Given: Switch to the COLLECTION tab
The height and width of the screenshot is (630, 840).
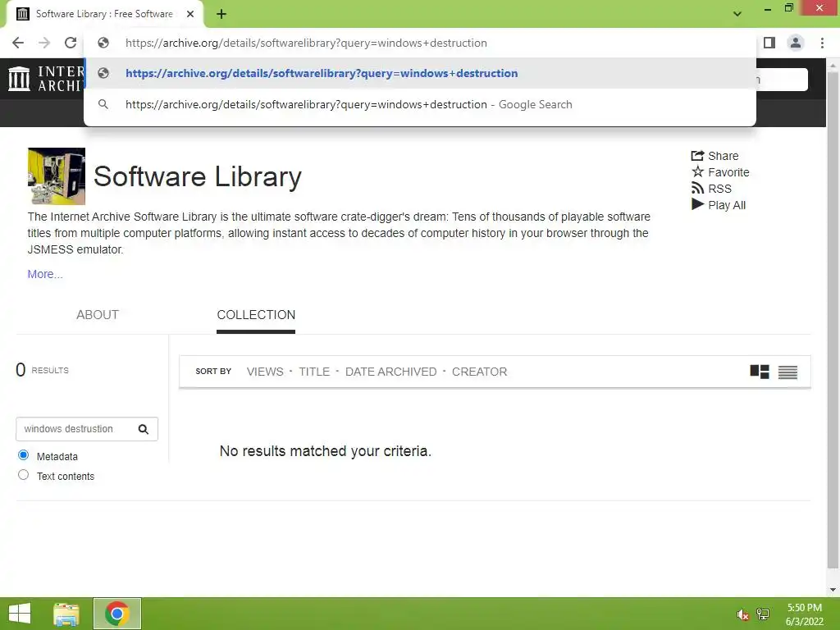Looking at the screenshot, I should coord(256,314).
